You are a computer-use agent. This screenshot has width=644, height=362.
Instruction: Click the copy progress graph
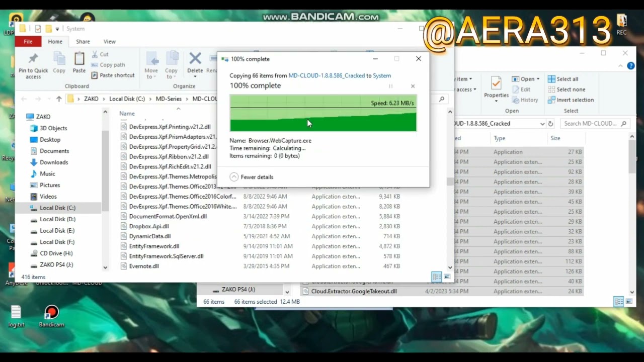(323, 113)
